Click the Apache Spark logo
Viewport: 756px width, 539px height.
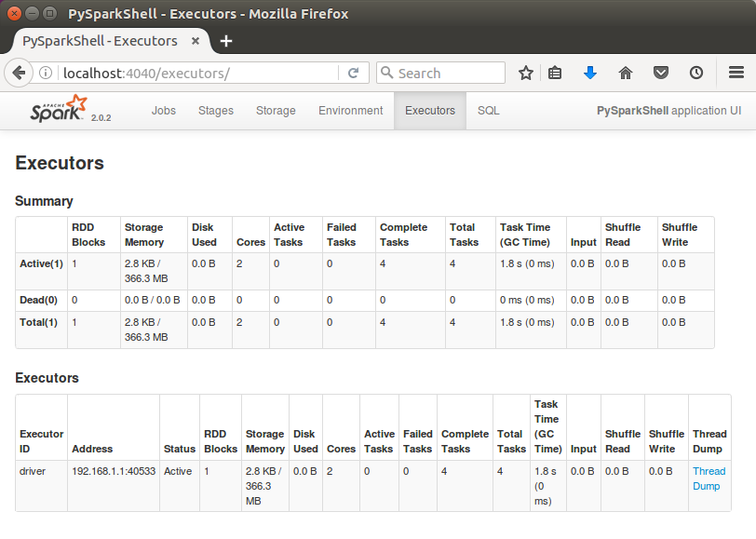pos(59,109)
